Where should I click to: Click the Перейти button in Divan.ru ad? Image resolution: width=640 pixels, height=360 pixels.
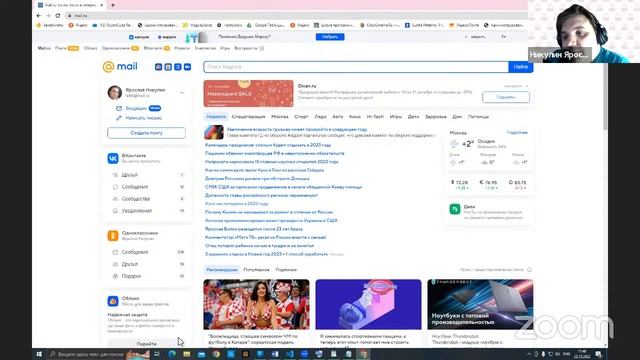tap(506, 97)
